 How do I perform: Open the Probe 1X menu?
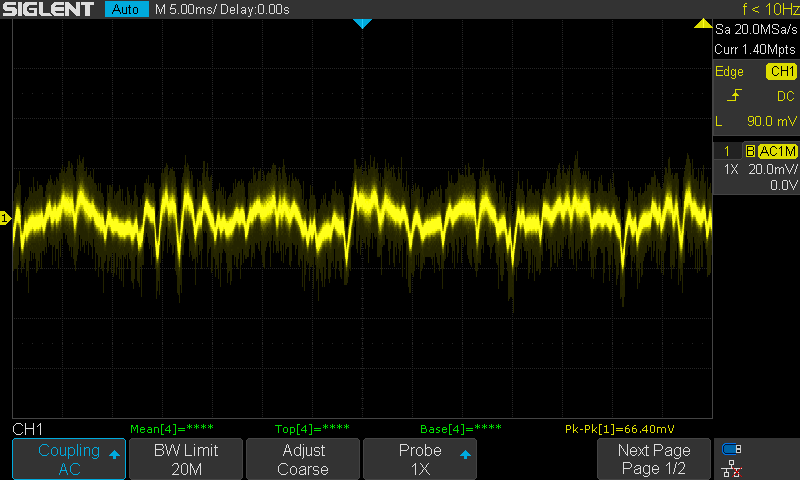tap(420, 459)
